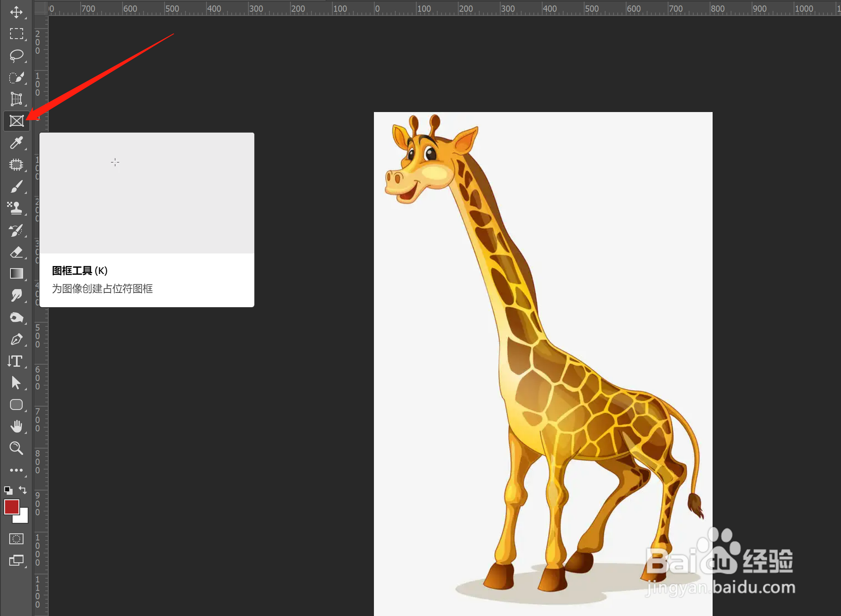
Task: Click the 图框工具 (K) tooltip title
Action: [x=80, y=271]
